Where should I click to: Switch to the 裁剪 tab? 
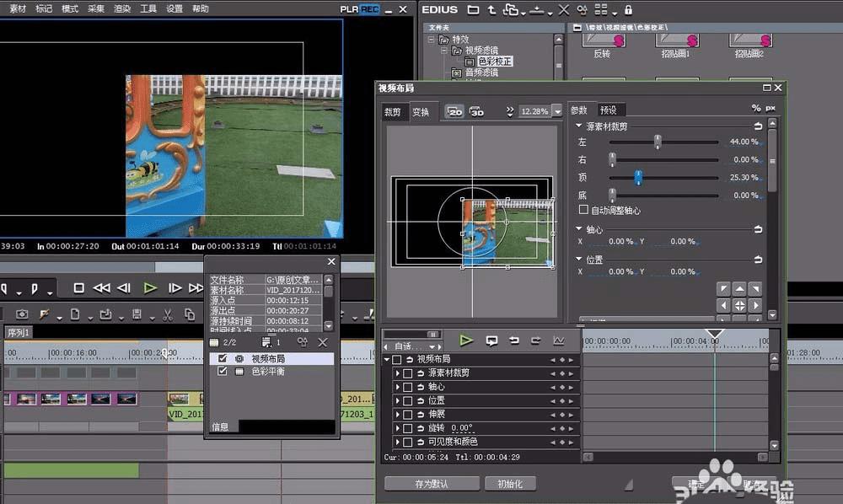pyautogui.click(x=393, y=111)
